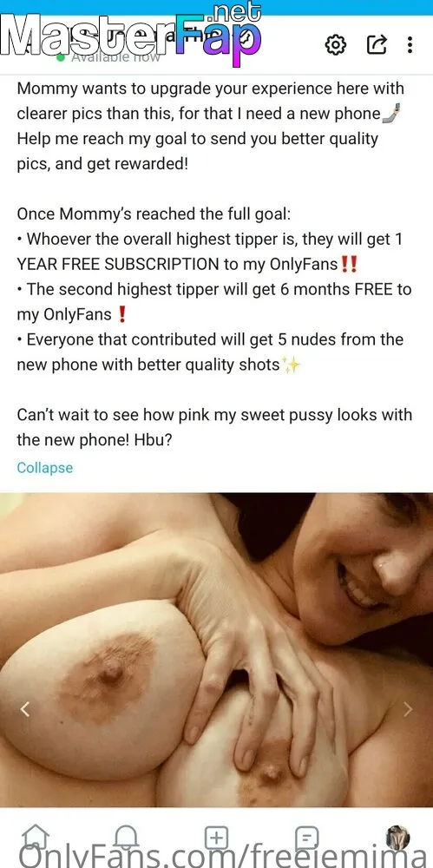
Task: Open the post photo in full view
Action: click(x=217, y=650)
